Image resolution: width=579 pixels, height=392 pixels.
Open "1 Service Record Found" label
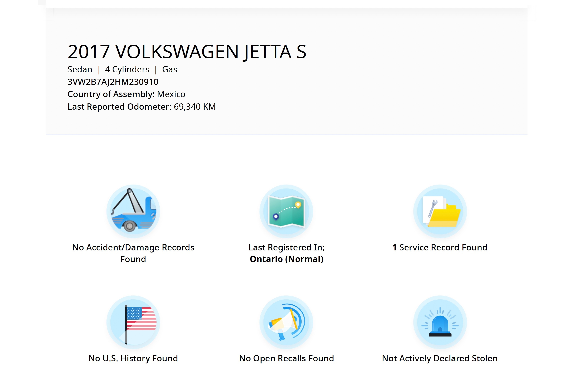pyautogui.click(x=440, y=247)
